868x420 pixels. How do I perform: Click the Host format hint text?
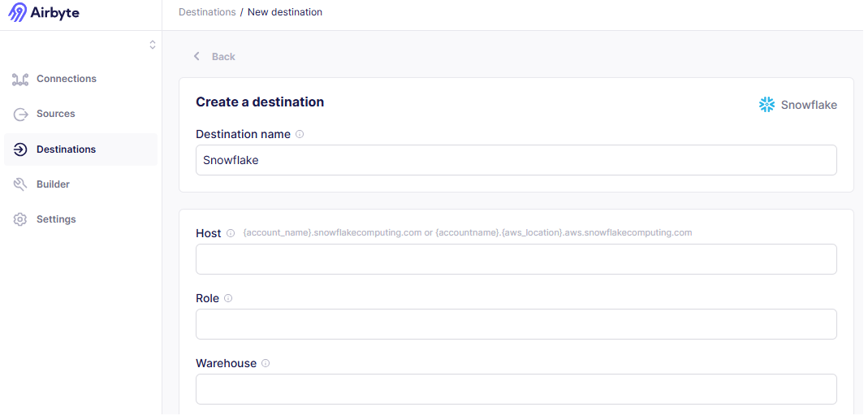coord(467,232)
